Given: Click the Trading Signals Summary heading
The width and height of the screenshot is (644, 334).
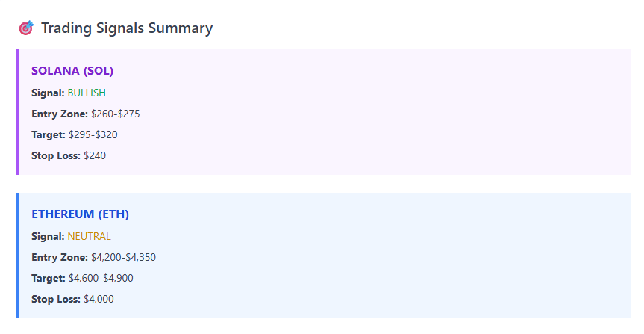Looking at the screenshot, I should pos(127,28).
